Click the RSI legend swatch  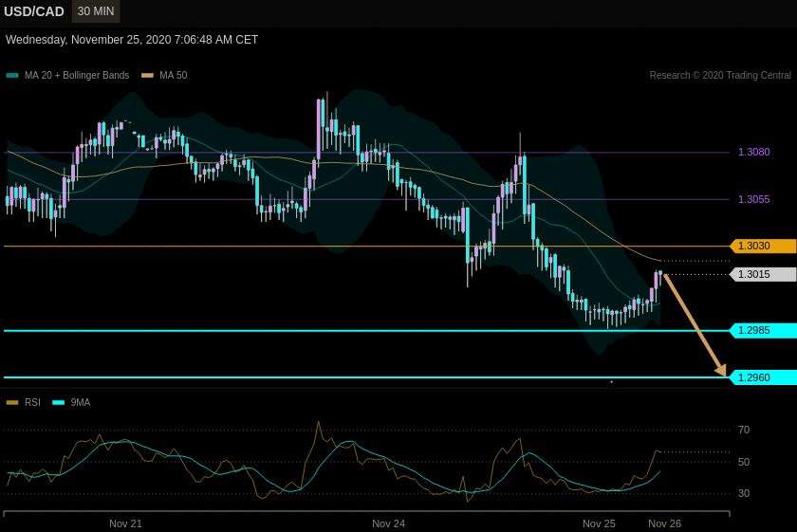[12, 402]
